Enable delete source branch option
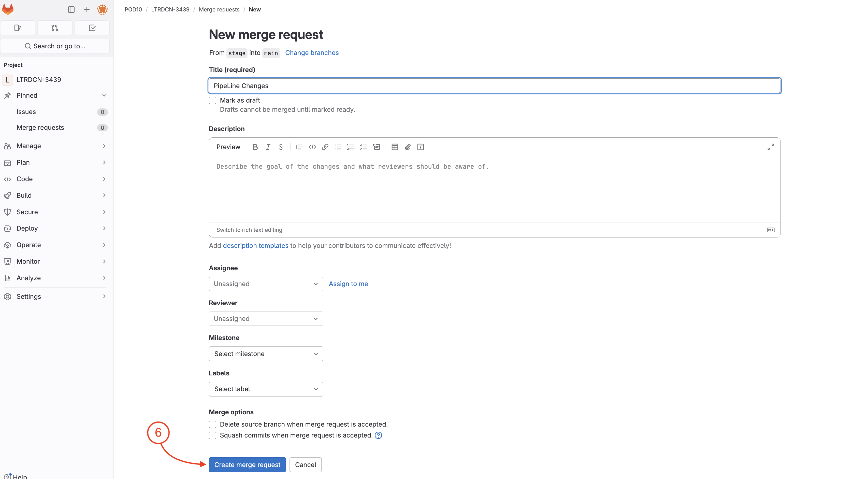 213,424
